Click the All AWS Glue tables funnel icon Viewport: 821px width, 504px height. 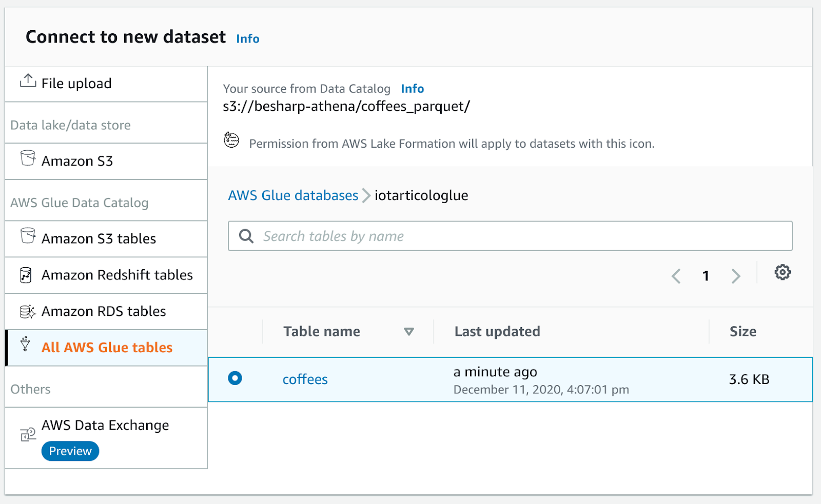click(25, 344)
